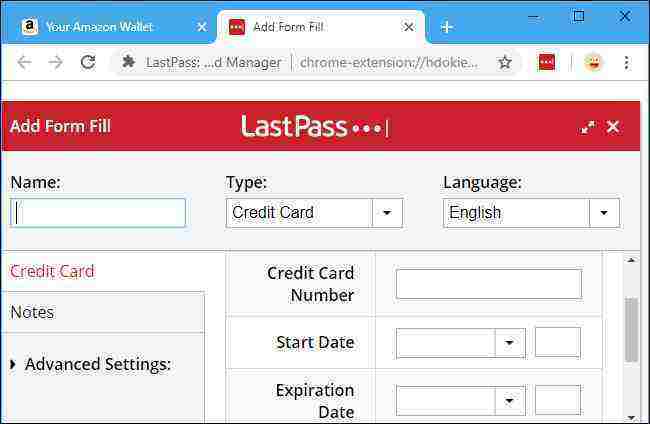650x424 pixels.
Task: Click the form's vertical scrollbar thumb
Action: (x=631, y=330)
